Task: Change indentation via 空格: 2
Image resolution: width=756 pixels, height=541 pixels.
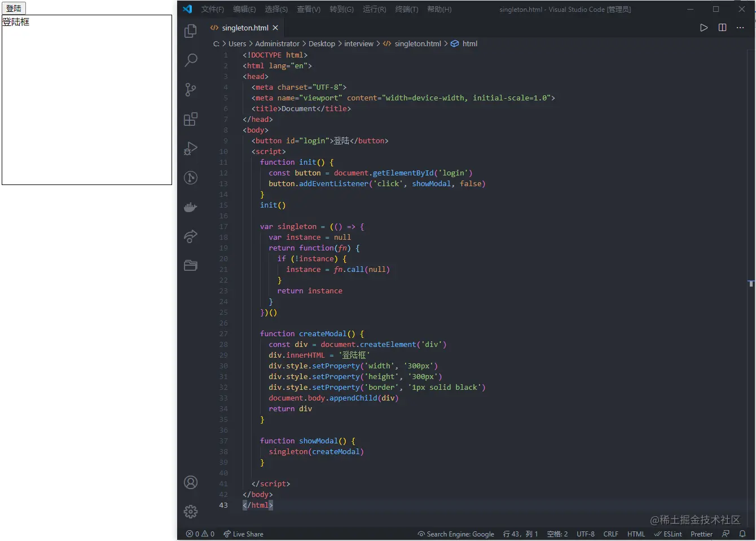Action: coord(557,534)
